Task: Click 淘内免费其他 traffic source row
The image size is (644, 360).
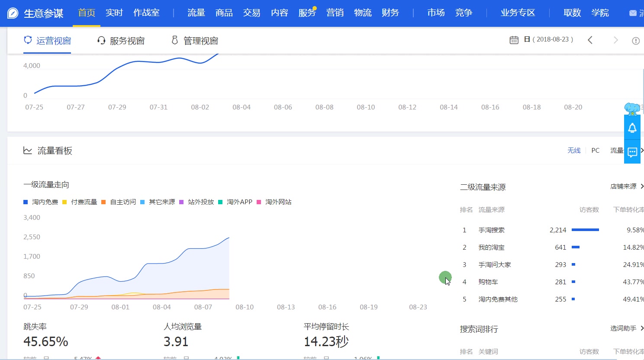Action: click(552, 299)
